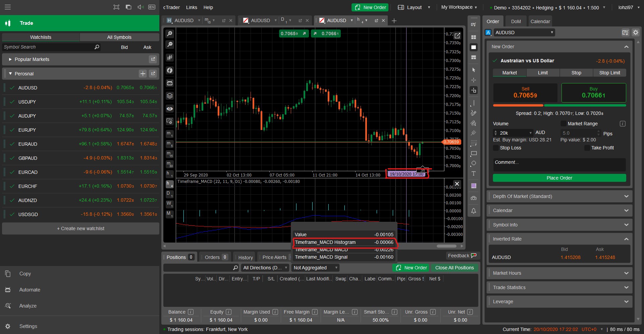644x334 pixels.
Task: Switch to the DoM tab
Action: point(516,21)
